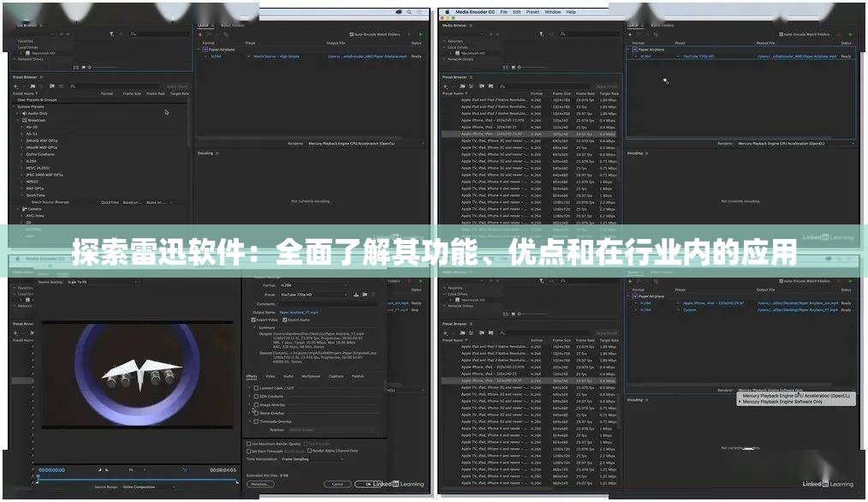Screen dimensions: 868x502
Task: Start the queue with green play icon in top-right window
Action: coord(851,34)
